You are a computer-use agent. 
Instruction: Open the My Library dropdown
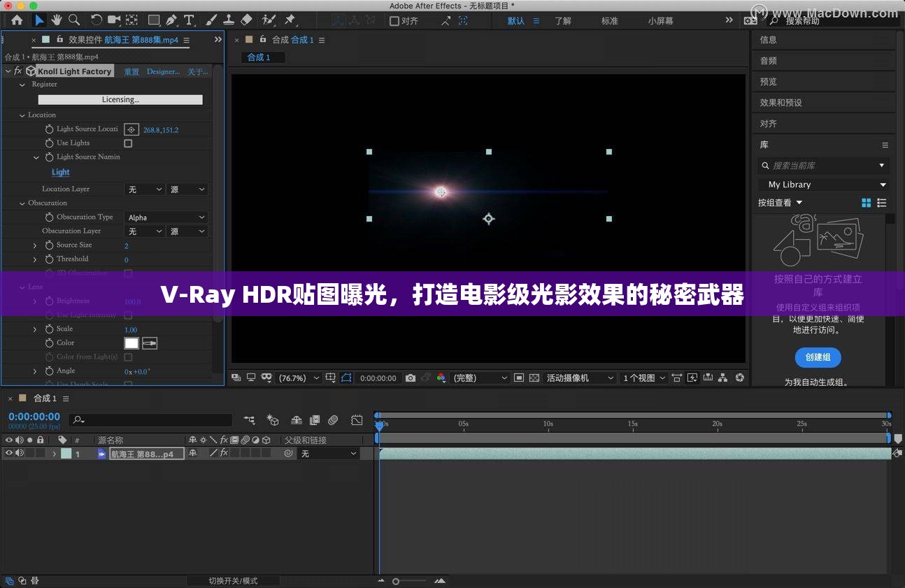pyautogui.click(x=823, y=185)
